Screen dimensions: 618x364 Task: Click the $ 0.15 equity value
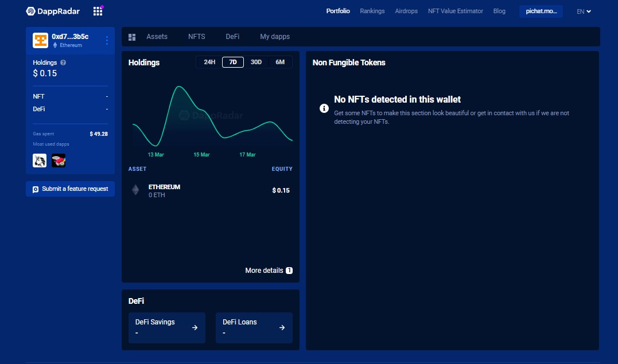(x=281, y=190)
